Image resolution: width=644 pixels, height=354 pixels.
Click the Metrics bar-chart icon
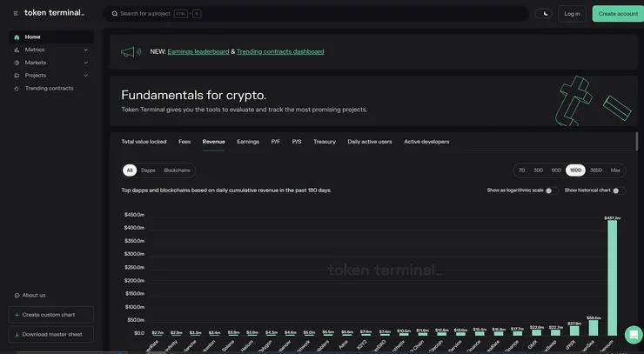(17, 50)
